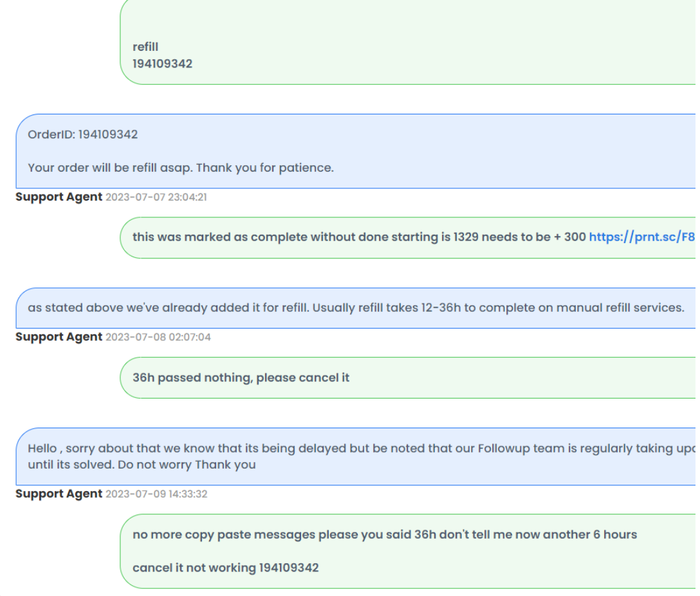Click the '36h passed nothing, please cancel it' message
The image size is (700, 596).
[x=241, y=378]
